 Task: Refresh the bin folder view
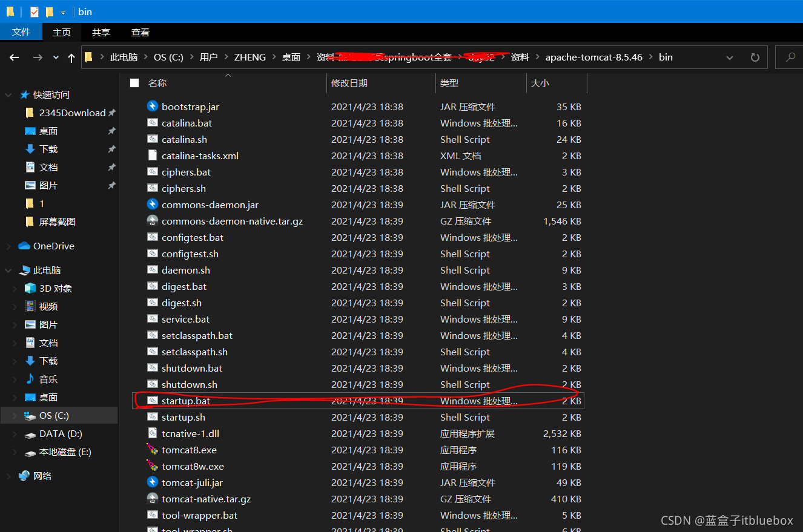(755, 57)
